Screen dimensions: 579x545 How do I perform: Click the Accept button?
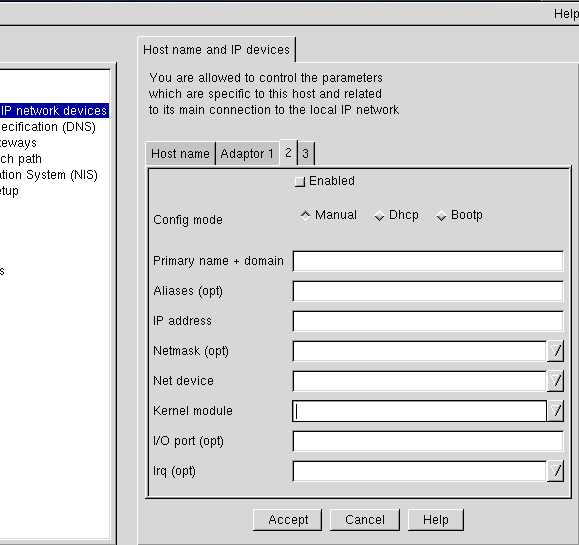288,520
